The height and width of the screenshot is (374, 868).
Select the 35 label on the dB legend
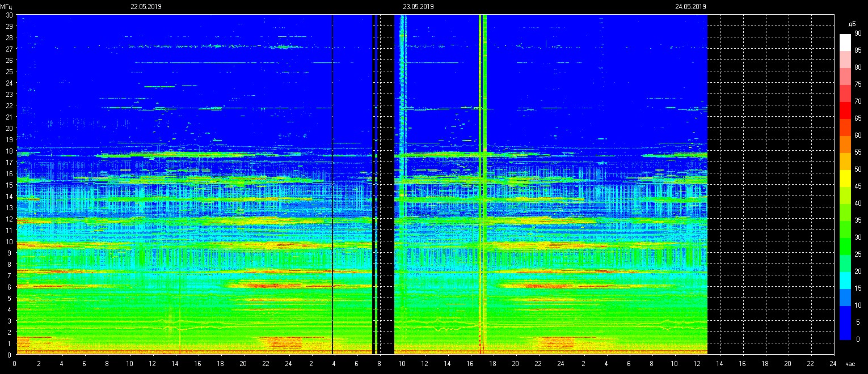[858, 220]
